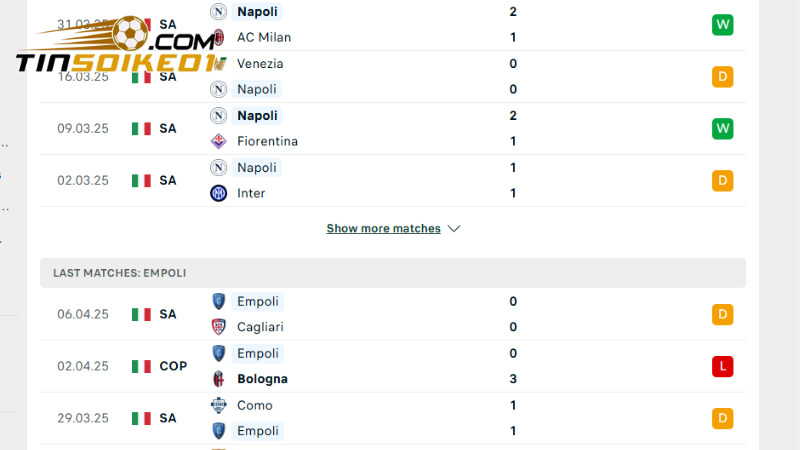This screenshot has height=450, width=800.
Task: Click the SA league label for the 02.03.25 match
Action: coord(168,181)
